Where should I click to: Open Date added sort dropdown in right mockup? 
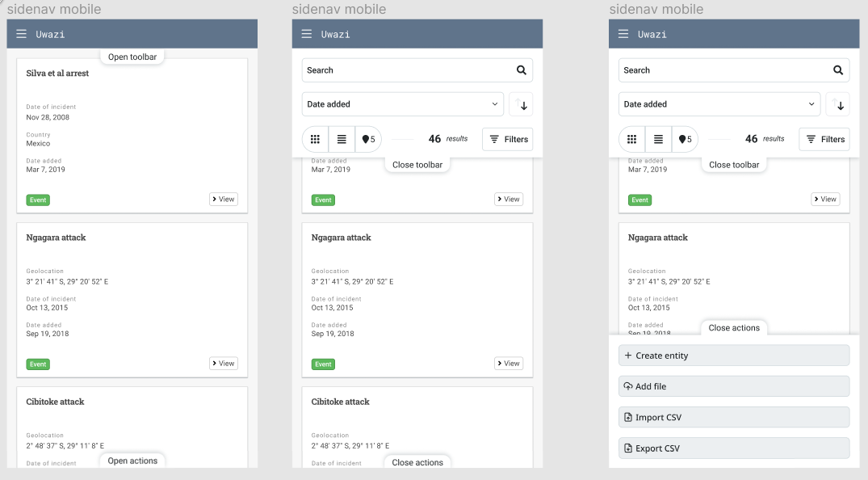[719, 104]
